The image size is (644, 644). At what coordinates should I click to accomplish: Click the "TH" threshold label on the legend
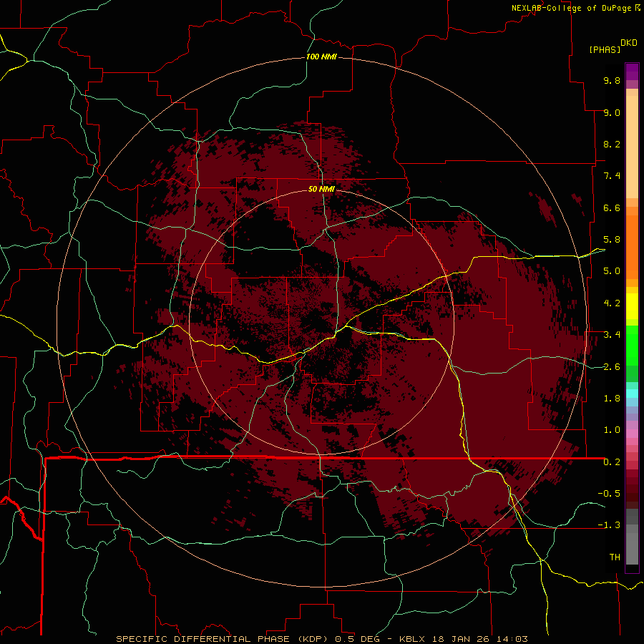click(615, 557)
